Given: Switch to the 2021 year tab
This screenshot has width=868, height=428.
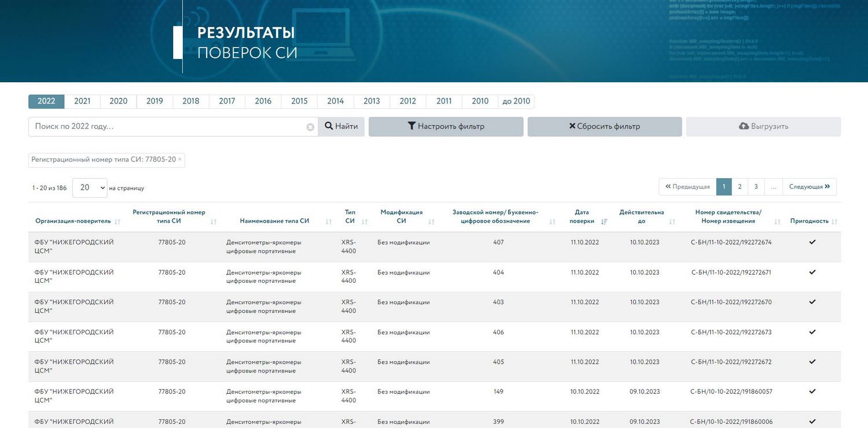Looking at the screenshot, I should 82,101.
